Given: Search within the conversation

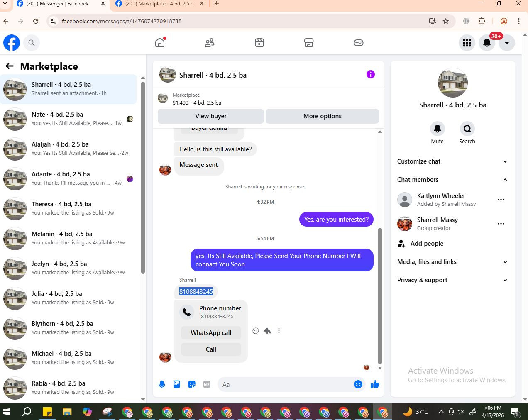Looking at the screenshot, I should click(x=467, y=129).
